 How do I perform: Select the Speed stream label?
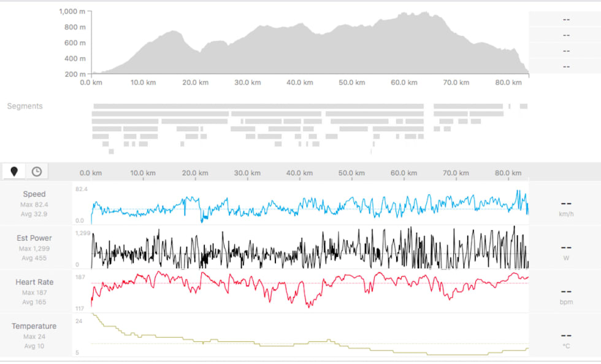coord(34,194)
